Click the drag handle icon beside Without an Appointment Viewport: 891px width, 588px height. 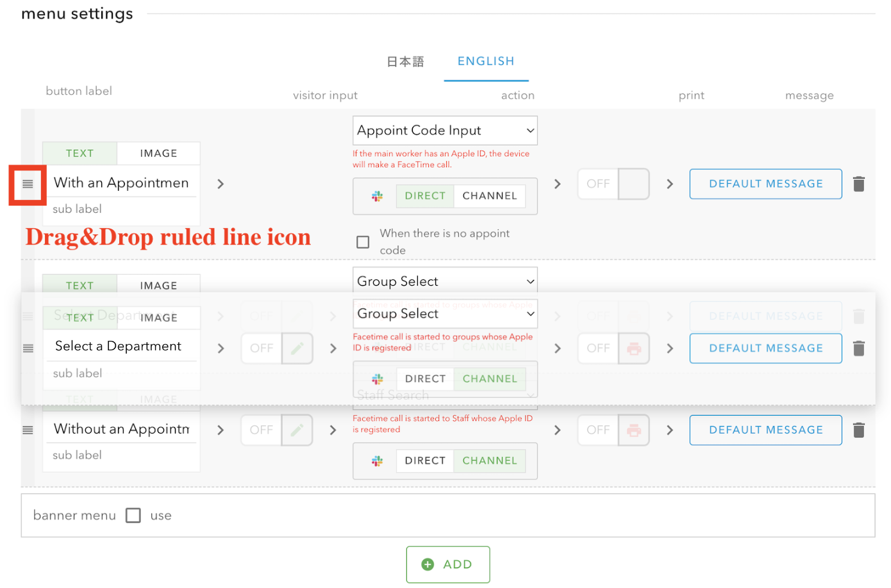(27, 430)
